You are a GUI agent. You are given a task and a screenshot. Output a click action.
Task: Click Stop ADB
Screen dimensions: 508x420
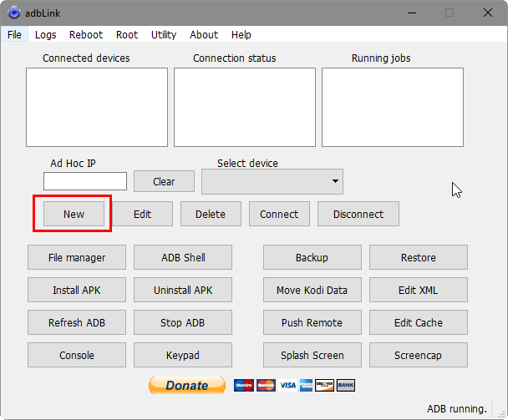point(183,322)
